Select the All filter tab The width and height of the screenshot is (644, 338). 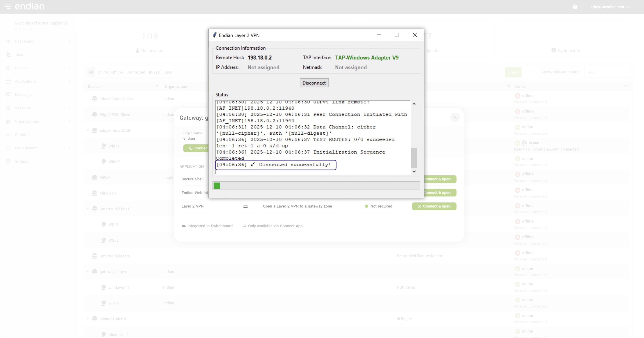tap(90, 72)
